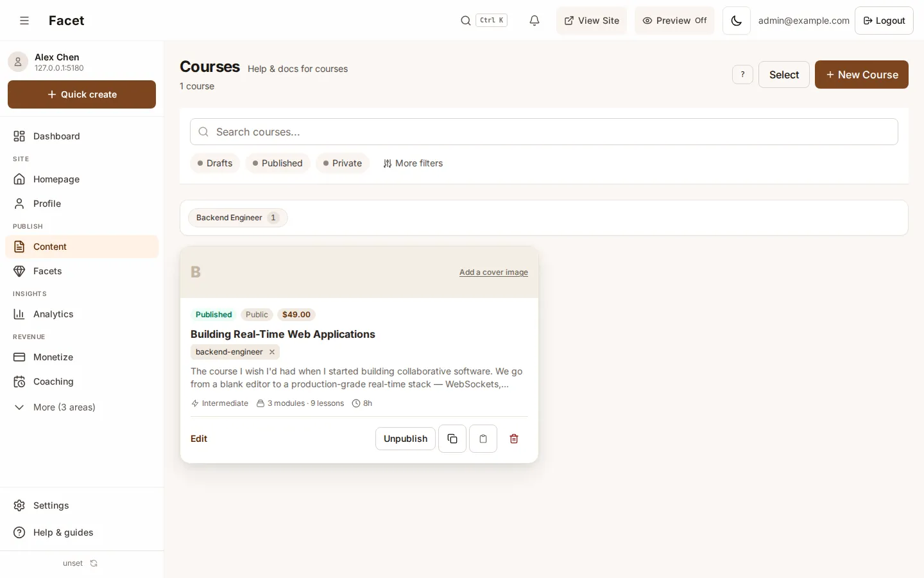Viewport: 924px width, 578px height.
Task: Click the Alex Chen avatar icon
Action: click(x=18, y=62)
